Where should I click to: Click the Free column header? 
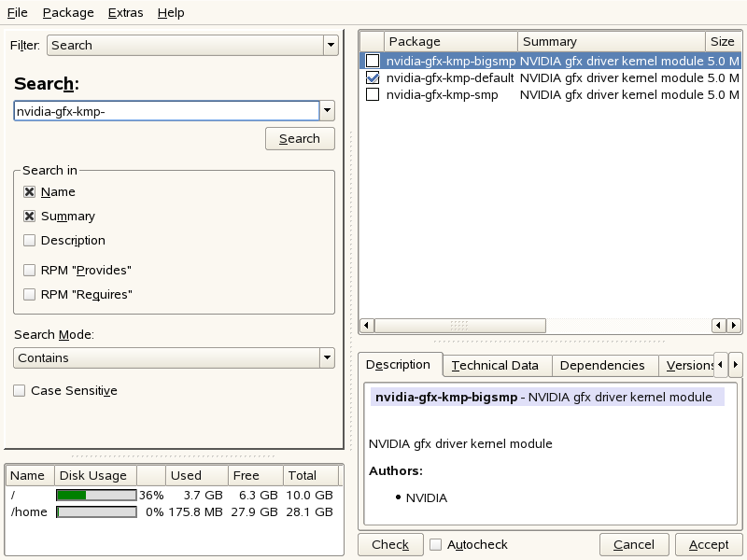tap(255, 476)
